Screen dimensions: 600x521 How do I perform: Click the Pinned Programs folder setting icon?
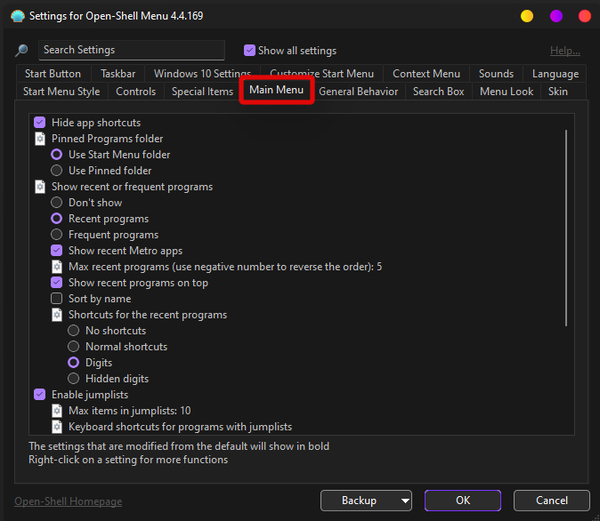point(40,139)
